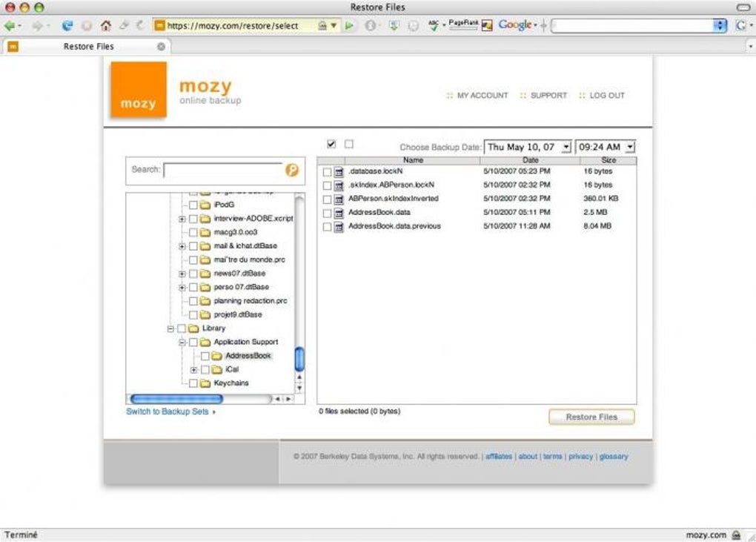756x542 pixels.
Task: Click the iCal folder icon
Action: pos(217,370)
